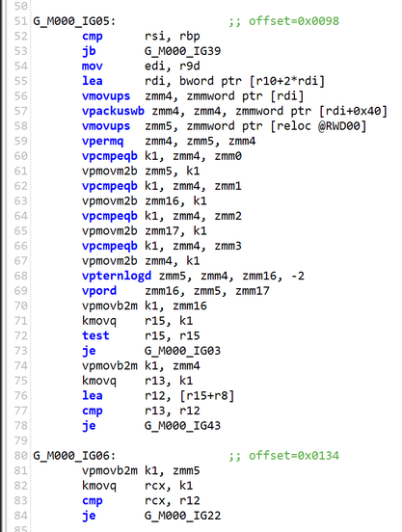Viewport: 402px width, 532px height.
Task: Click the jump target G_M000_IG22
Action: point(182,516)
